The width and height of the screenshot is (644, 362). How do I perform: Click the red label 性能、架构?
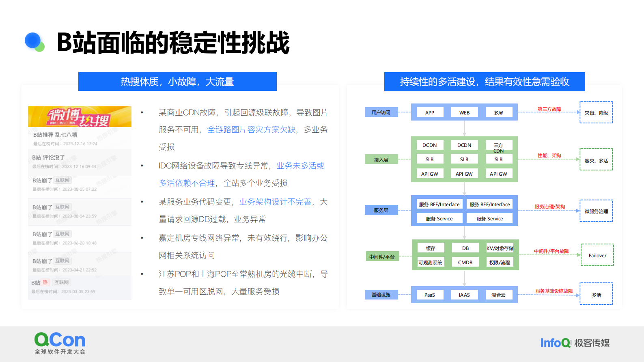[549, 155]
